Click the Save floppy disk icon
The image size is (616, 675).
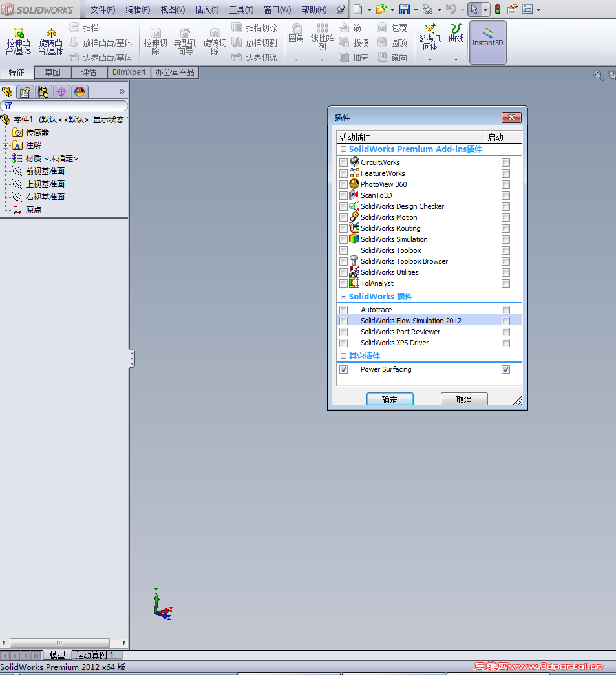[405, 9]
